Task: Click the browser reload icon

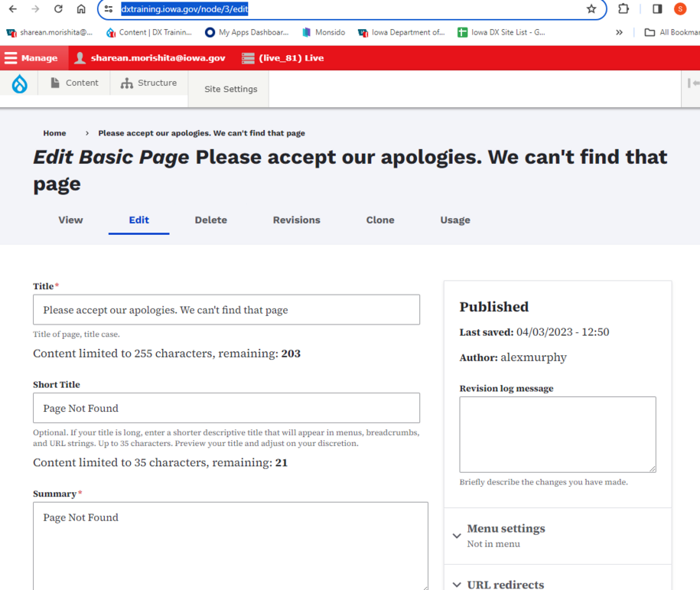Action: 58,9
